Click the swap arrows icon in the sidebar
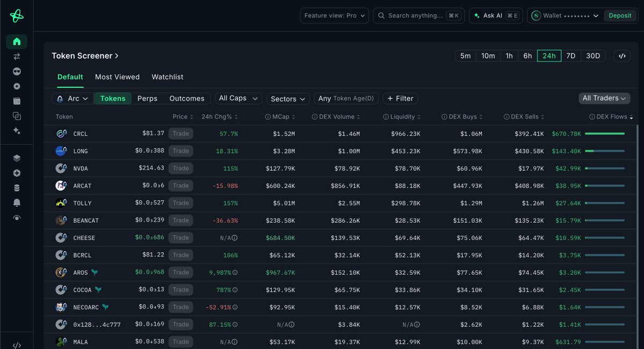Image resolution: width=644 pixels, height=349 pixels. pos(17,56)
